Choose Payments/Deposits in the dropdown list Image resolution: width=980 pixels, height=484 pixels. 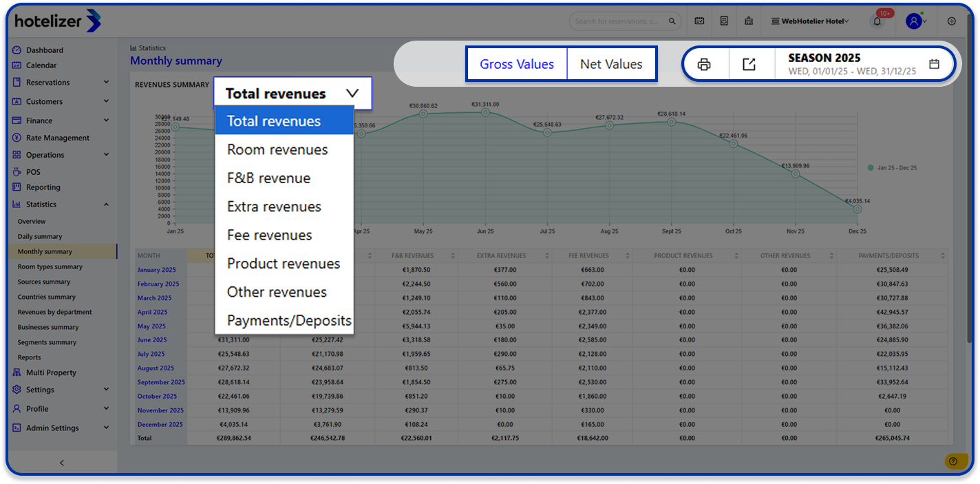coord(289,321)
